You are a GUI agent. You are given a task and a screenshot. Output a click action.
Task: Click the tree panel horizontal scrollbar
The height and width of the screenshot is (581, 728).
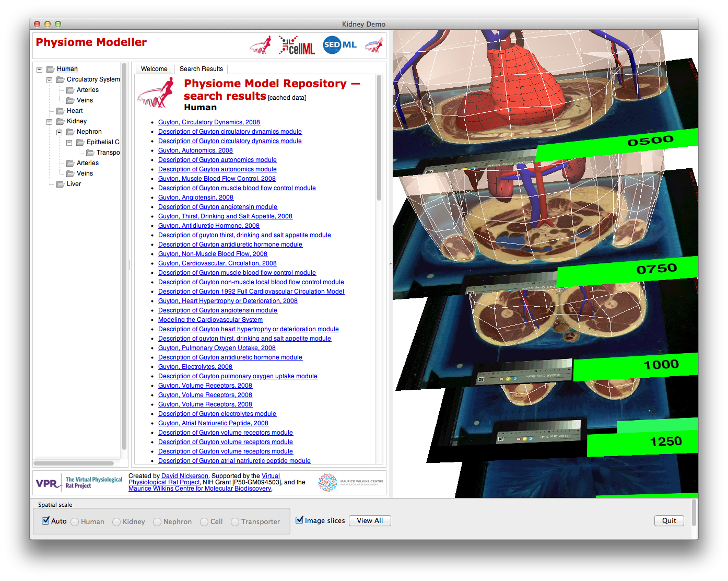(74, 463)
